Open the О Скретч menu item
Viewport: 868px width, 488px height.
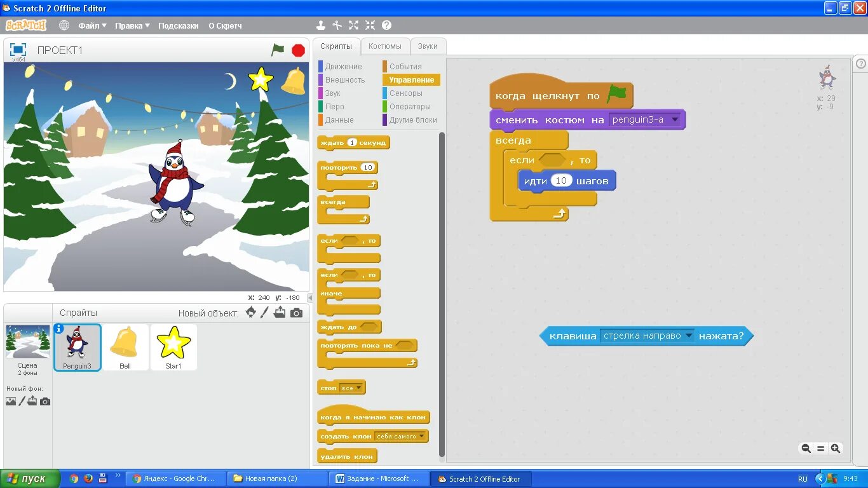pyautogui.click(x=225, y=25)
